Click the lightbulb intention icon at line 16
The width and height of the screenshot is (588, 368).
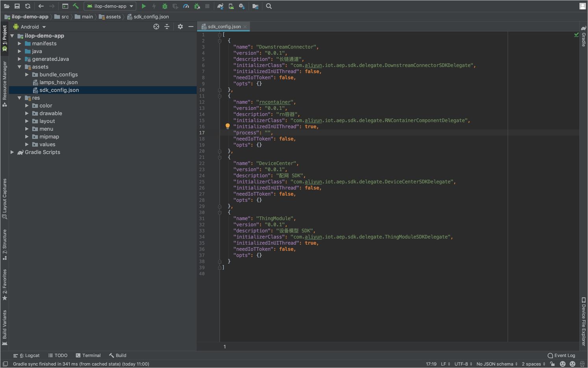pos(227,126)
